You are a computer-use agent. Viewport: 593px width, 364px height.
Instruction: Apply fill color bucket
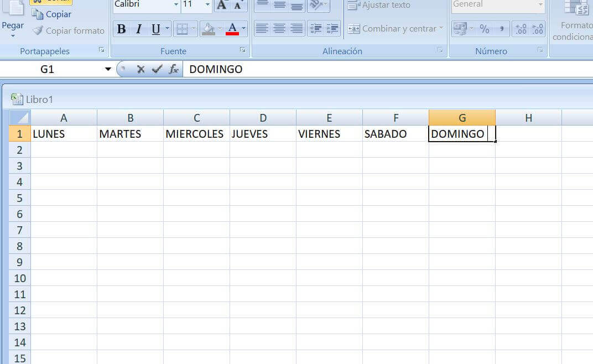point(209,29)
